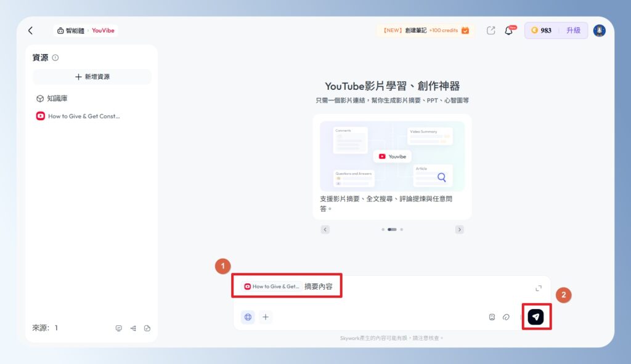Viewport: 631px width, 364px height.
Task: Open the mind map generation icon at bottom left
Action: point(133,328)
